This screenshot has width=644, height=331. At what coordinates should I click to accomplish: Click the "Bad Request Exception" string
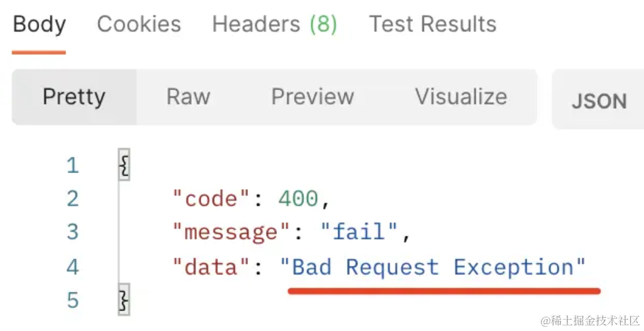[x=433, y=267]
